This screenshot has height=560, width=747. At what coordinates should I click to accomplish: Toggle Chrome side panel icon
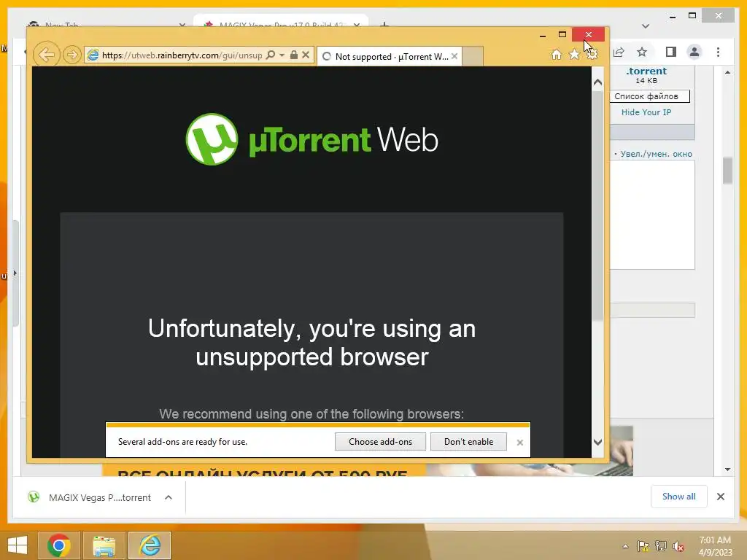[671, 52]
